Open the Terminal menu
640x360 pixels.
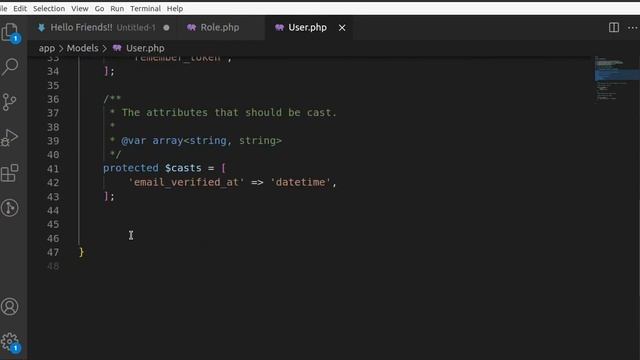(145, 9)
